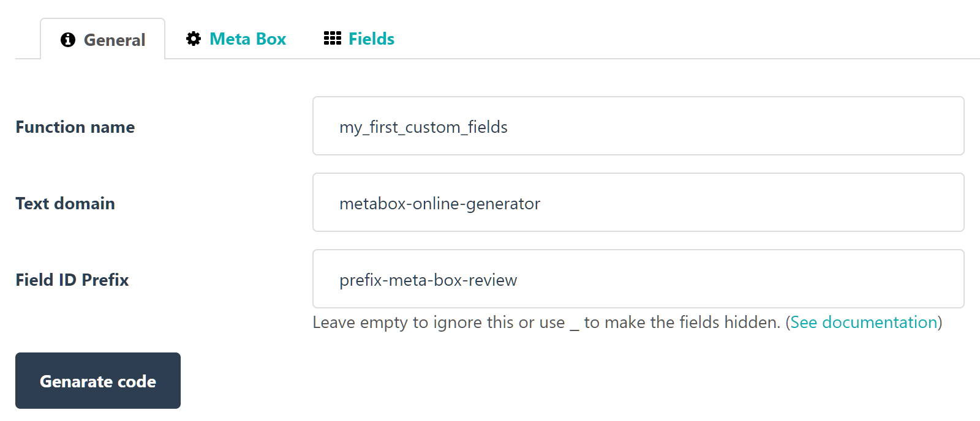Click on the my_first_custom_fields value text
This screenshot has height=421, width=980.
(423, 127)
